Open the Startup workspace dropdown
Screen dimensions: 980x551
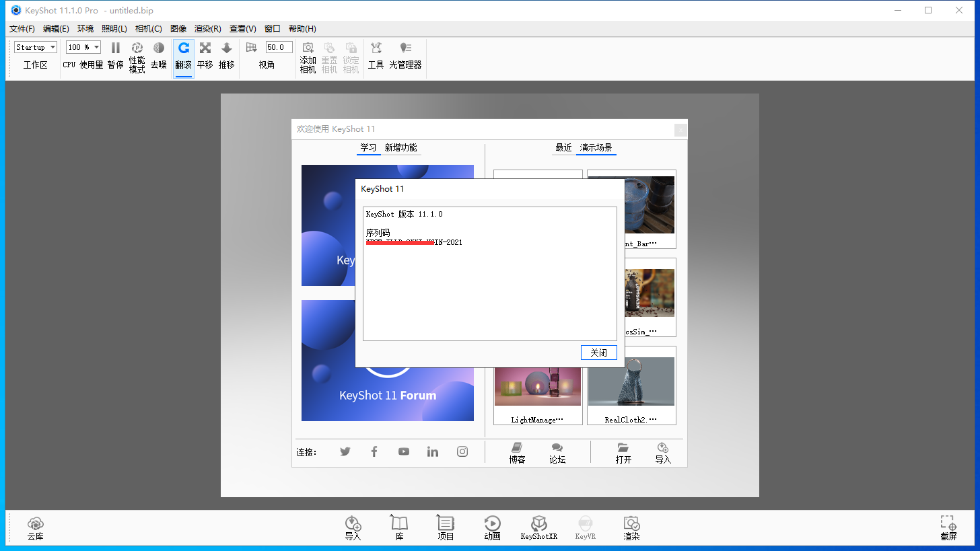(x=36, y=47)
